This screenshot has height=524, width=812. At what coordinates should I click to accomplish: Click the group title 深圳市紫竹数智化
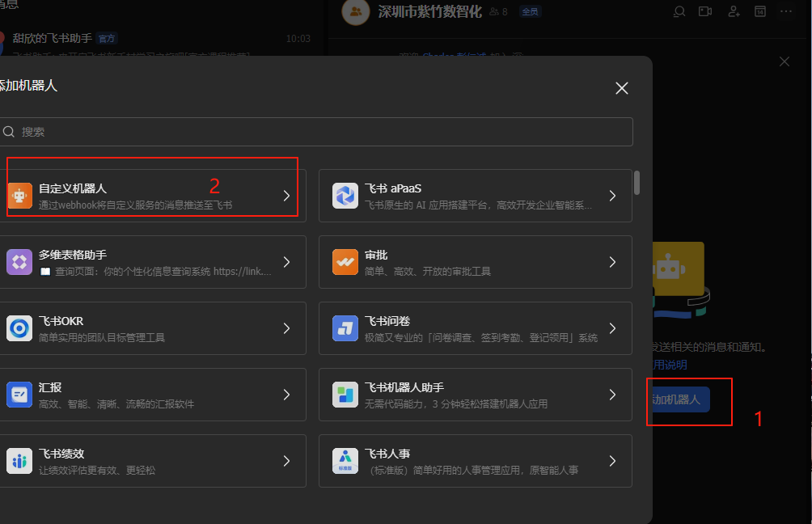(x=429, y=11)
